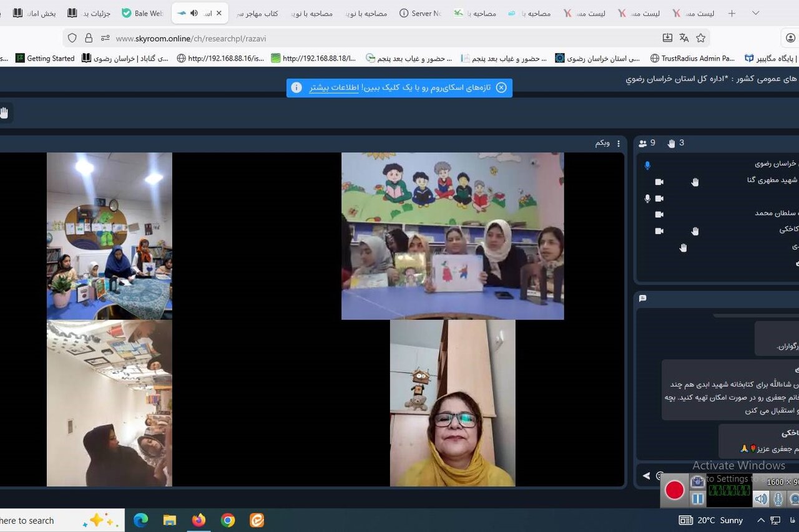Open the اطلاعات بیشتر link
Viewport: 799px width, 532px height.
coord(333,88)
